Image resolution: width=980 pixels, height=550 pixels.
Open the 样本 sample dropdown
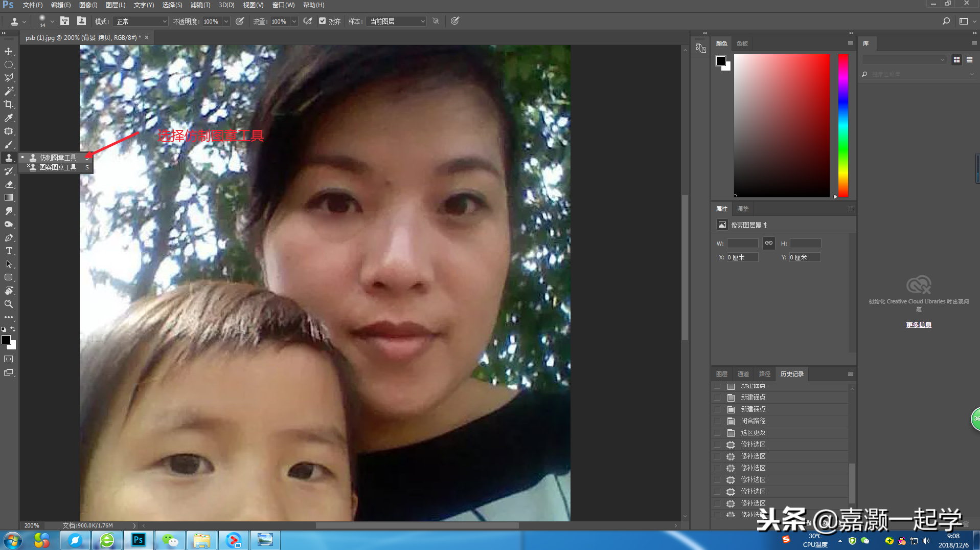pyautogui.click(x=396, y=21)
